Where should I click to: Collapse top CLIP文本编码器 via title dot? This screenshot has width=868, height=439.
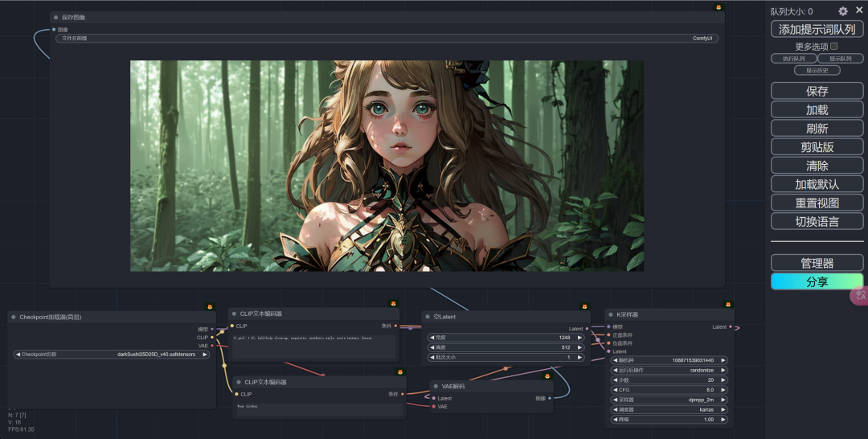tap(234, 314)
